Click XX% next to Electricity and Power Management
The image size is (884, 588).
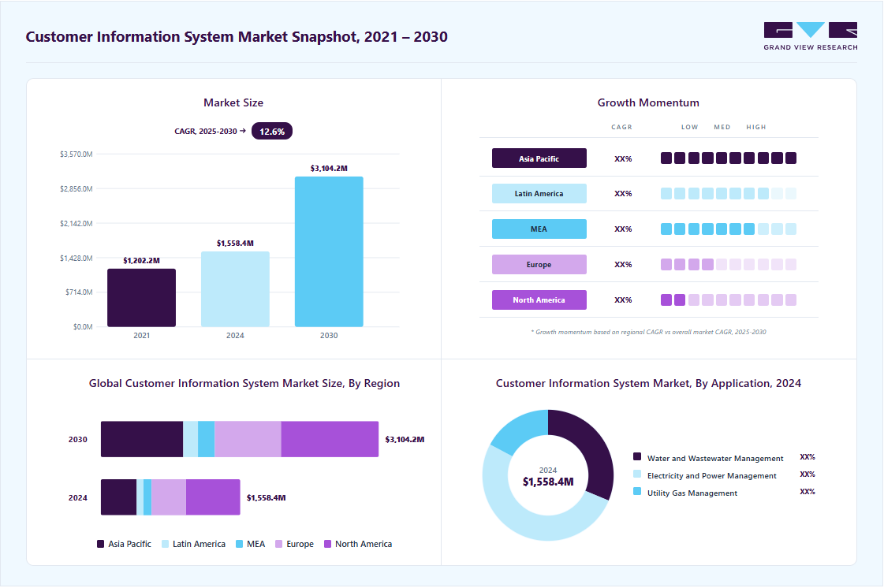pos(808,474)
